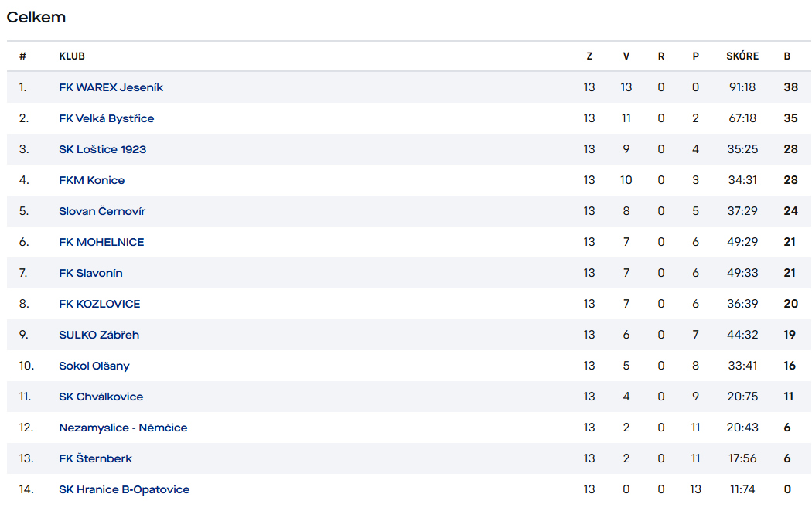
Task: Open the SK Chválkovice club link
Action: [101, 397]
